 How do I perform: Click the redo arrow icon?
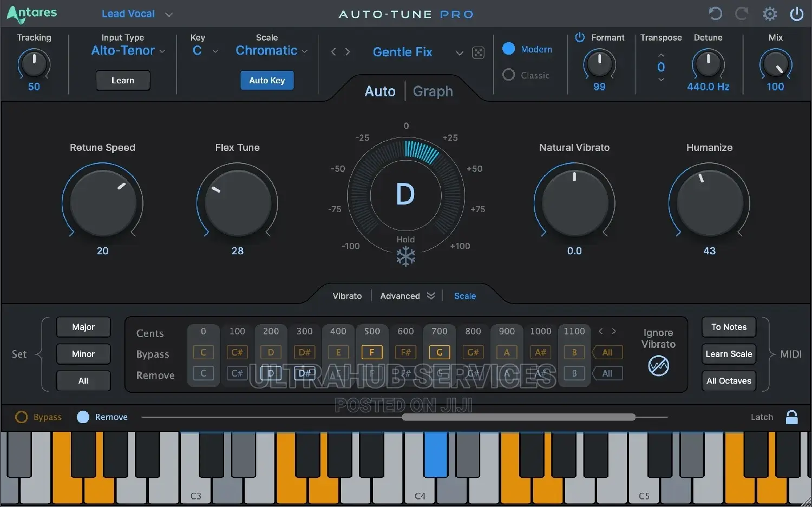(742, 14)
